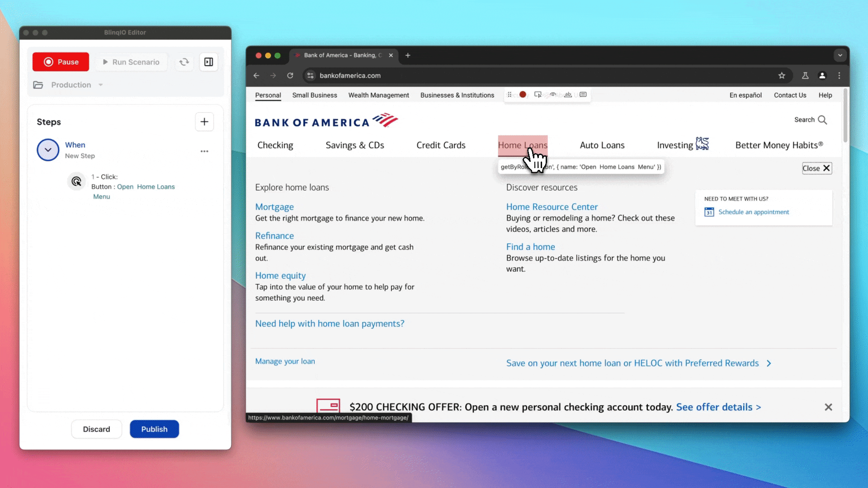Close the Home Loans menu panel

point(816,168)
